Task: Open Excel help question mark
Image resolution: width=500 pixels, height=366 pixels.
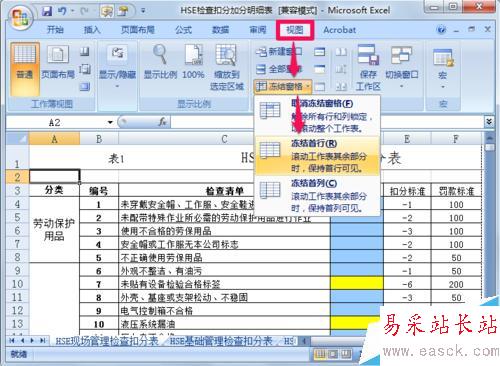Action: point(441,30)
